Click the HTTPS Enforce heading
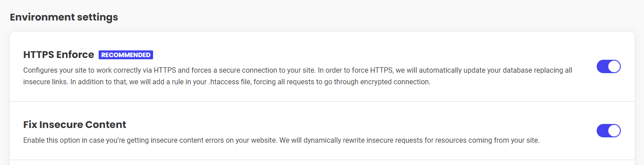The image size is (644, 165). tap(58, 55)
